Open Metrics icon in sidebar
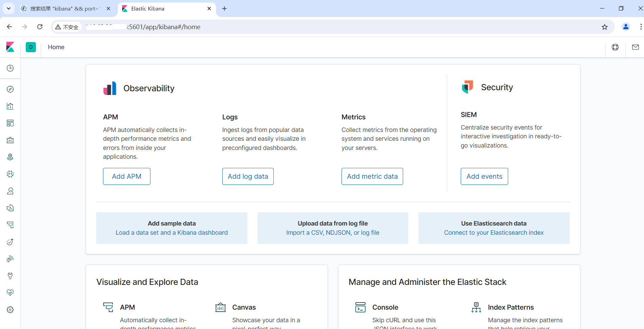The width and height of the screenshot is (644, 329). coord(10,191)
